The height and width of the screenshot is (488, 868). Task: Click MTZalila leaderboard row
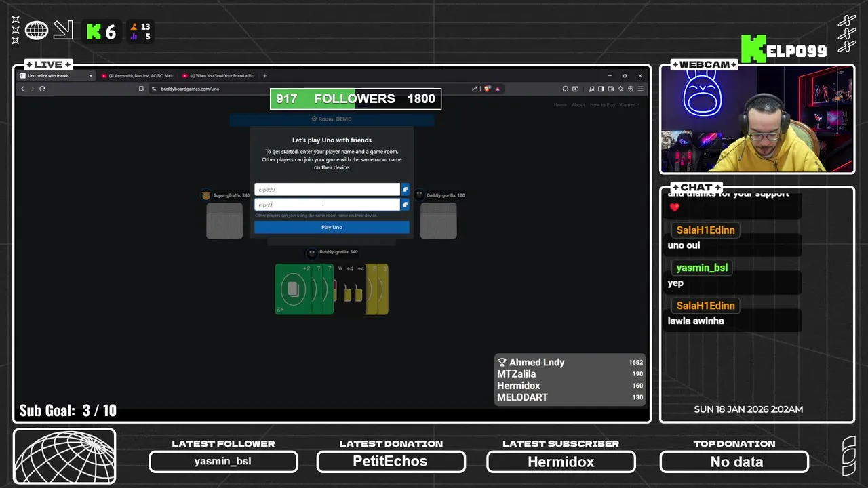coord(570,374)
